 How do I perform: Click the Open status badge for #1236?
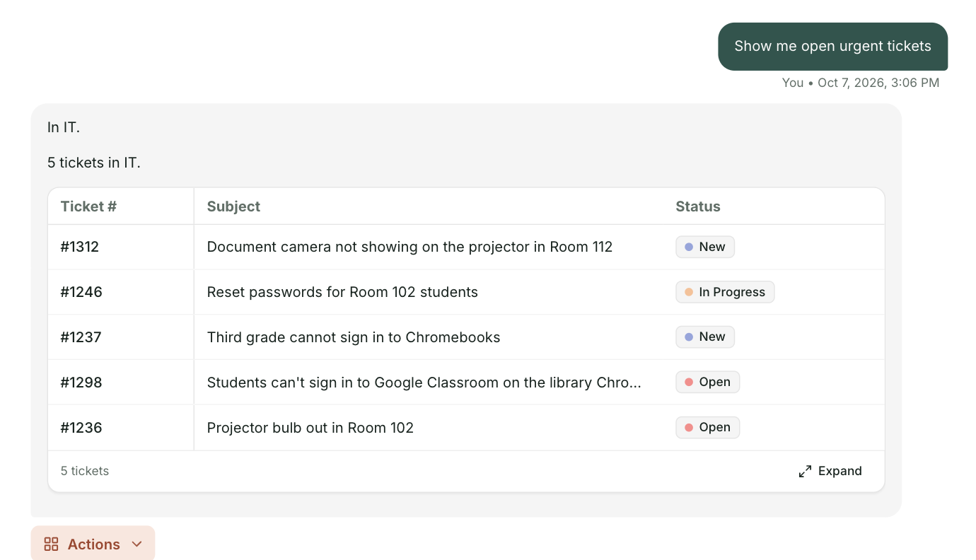point(707,427)
